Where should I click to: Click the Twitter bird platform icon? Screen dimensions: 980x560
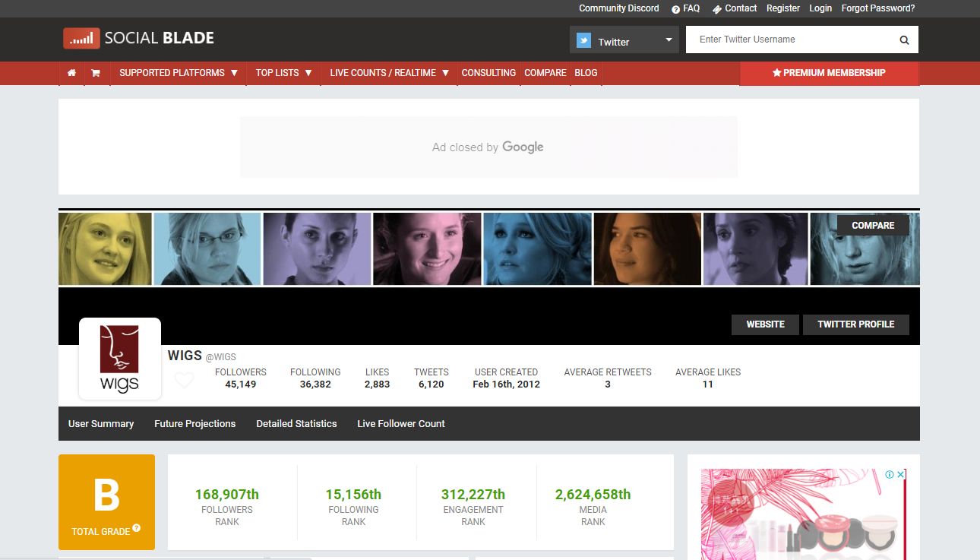(x=583, y=41)
